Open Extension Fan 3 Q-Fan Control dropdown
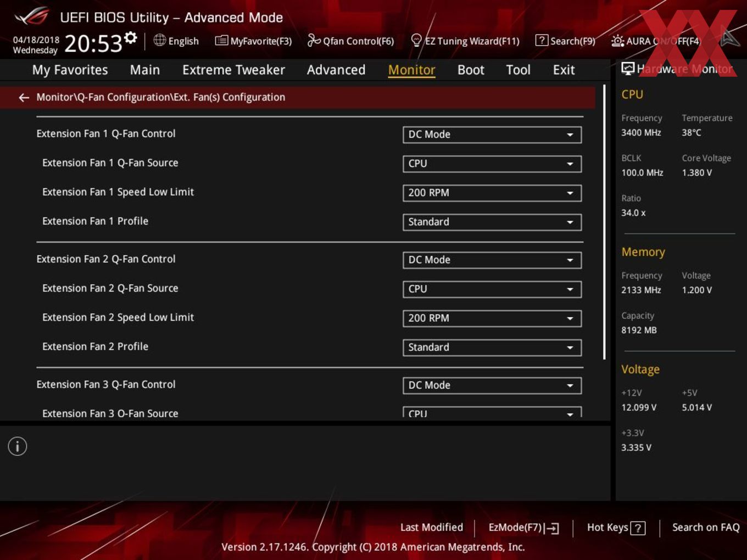747x560 pixels. coord(492,385)
